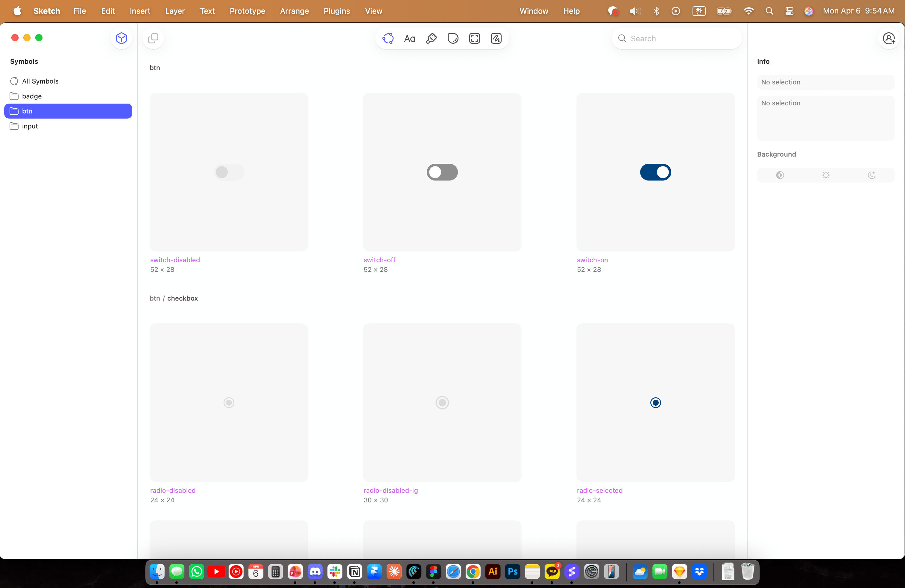Screen dimensions: 905x588
Task: Select the switch-off symbol thumbnail
Action: [442, 172]
